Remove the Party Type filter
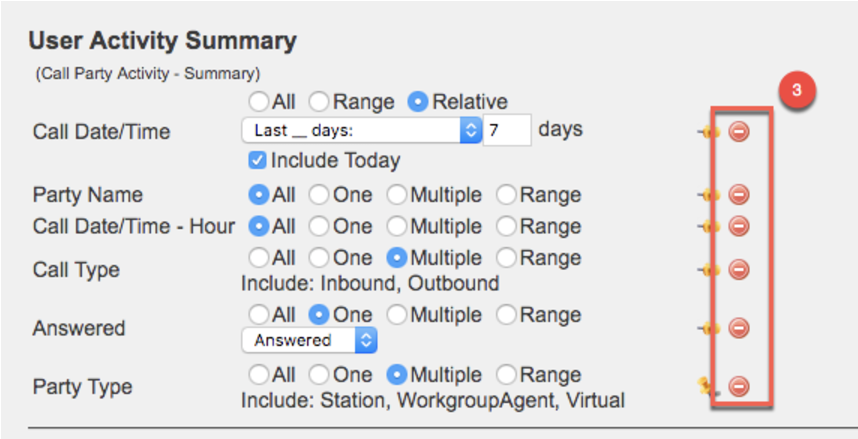 tap(739, 386)
